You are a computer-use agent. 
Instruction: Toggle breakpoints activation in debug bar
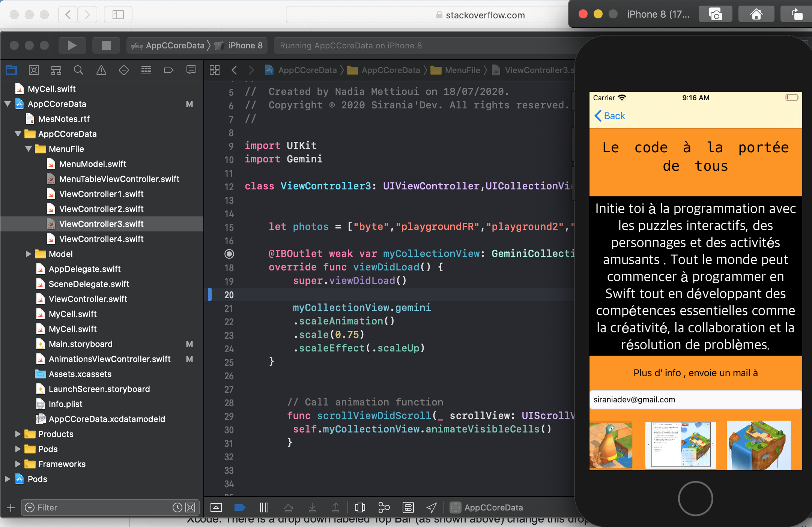click(240, 507)
